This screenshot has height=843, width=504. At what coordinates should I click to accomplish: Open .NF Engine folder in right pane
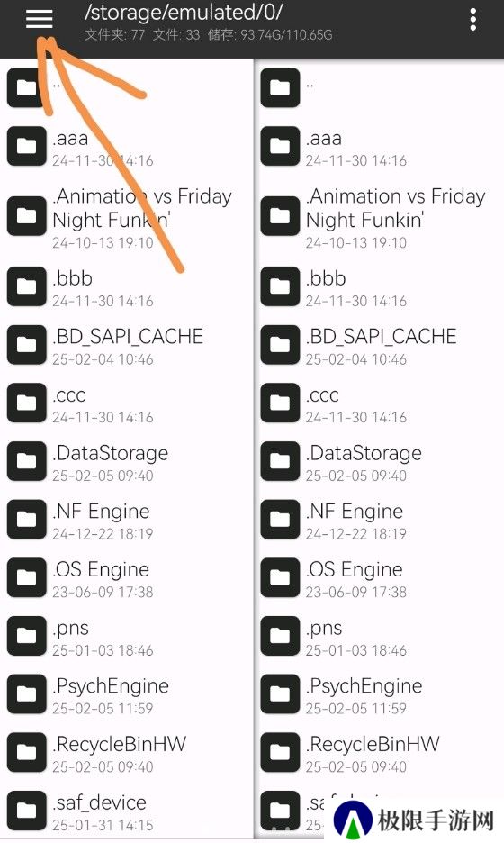[x=379, y=520]
